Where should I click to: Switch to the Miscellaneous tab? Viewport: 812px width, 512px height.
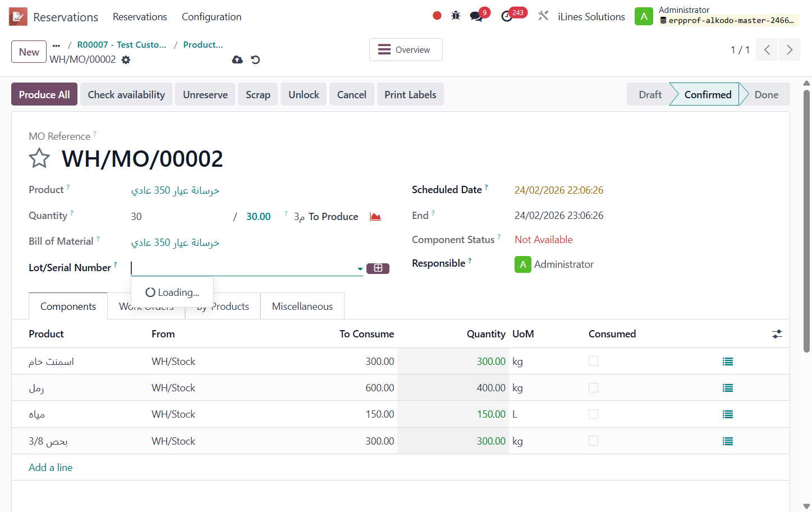click(x=302, y=307)
